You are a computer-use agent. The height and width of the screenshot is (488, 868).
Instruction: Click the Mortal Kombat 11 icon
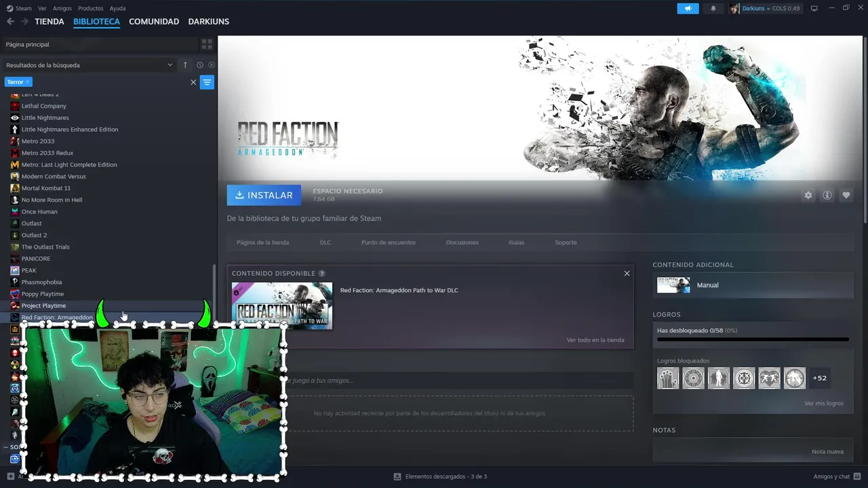coord(15,188)
